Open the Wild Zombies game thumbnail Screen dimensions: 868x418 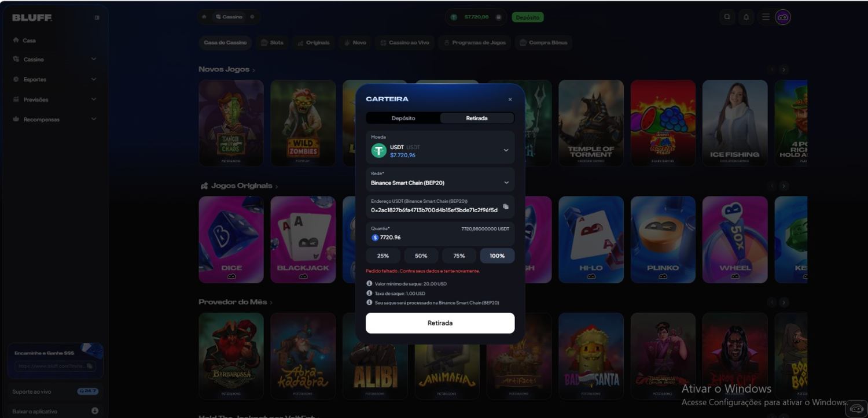click(303, 123)
